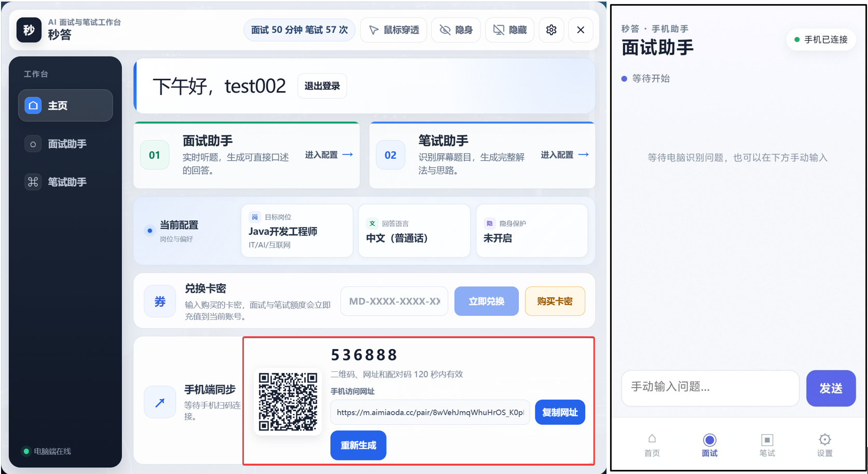
Task: Click the 秒 app logo icon
Action: [29, 30]
